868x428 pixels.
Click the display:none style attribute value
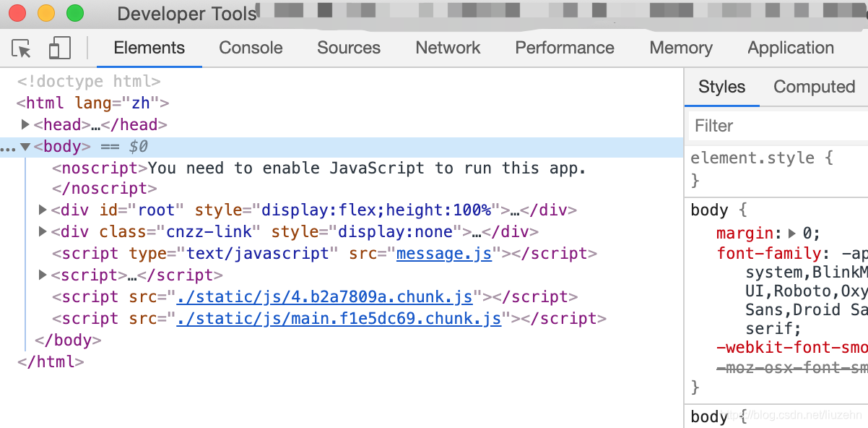coord(396,232)
